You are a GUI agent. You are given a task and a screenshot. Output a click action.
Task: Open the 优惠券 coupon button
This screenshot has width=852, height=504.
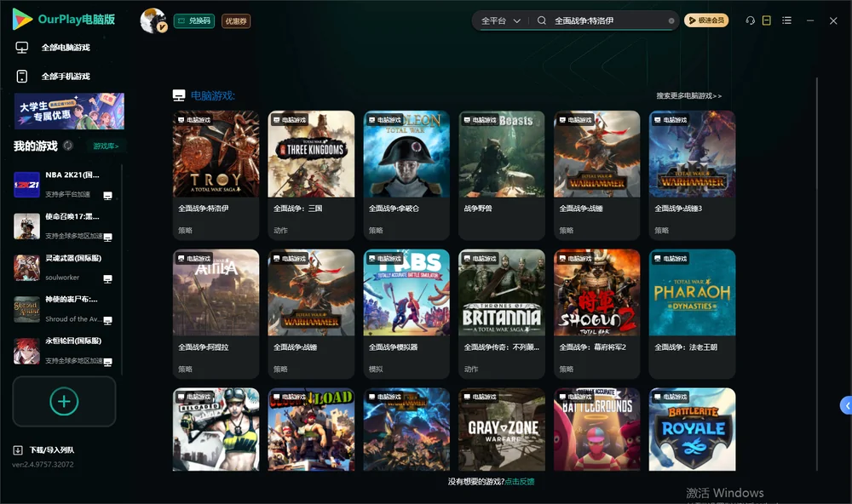236,20
